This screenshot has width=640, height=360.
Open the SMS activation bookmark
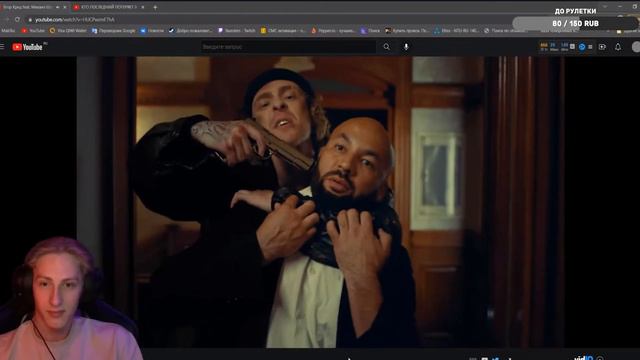(283, 31)
